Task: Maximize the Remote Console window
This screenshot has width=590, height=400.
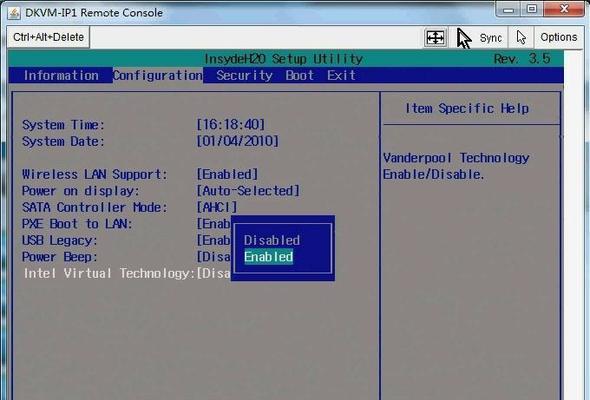Action: 531,9
